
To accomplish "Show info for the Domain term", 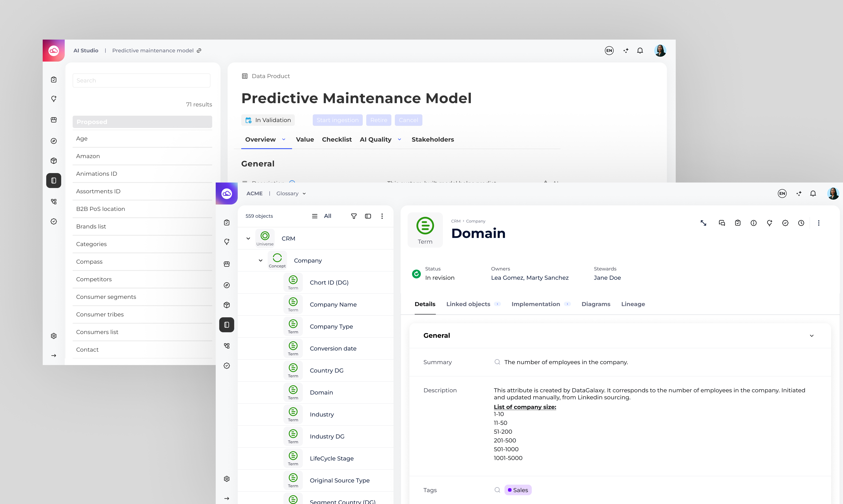I will (754, 223).
